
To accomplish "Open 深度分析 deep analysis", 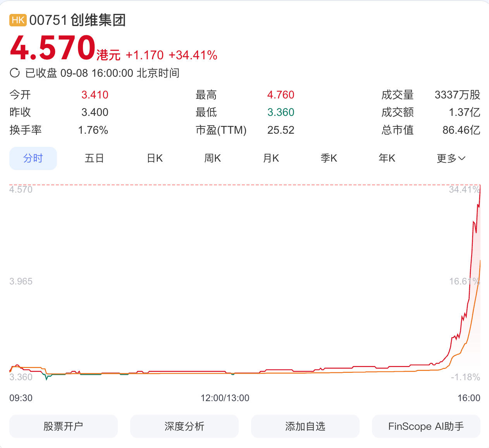I will click(184, 426).
